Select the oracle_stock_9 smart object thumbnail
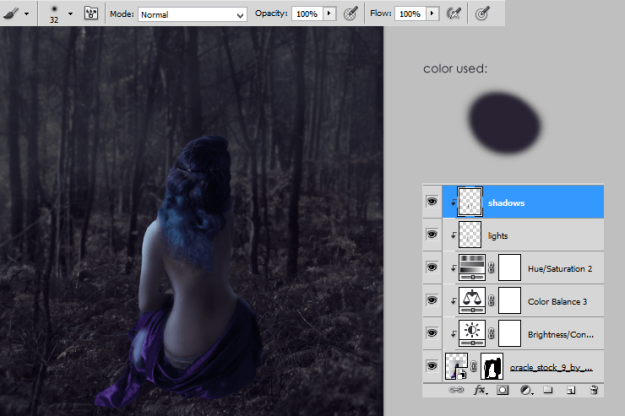This screenshot has width=625, height=416. tap(456, 366)
